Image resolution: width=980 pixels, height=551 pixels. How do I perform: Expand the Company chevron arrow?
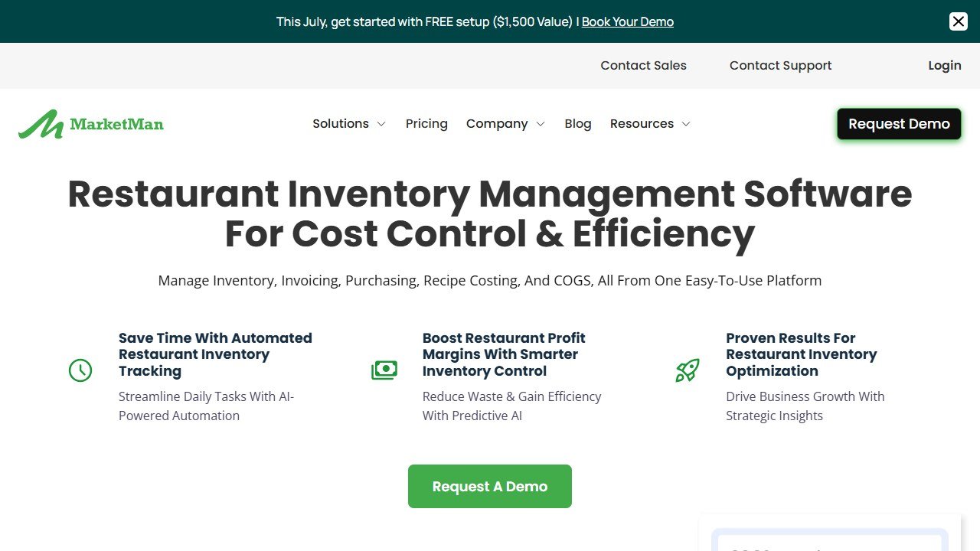(x=540, y=124)
